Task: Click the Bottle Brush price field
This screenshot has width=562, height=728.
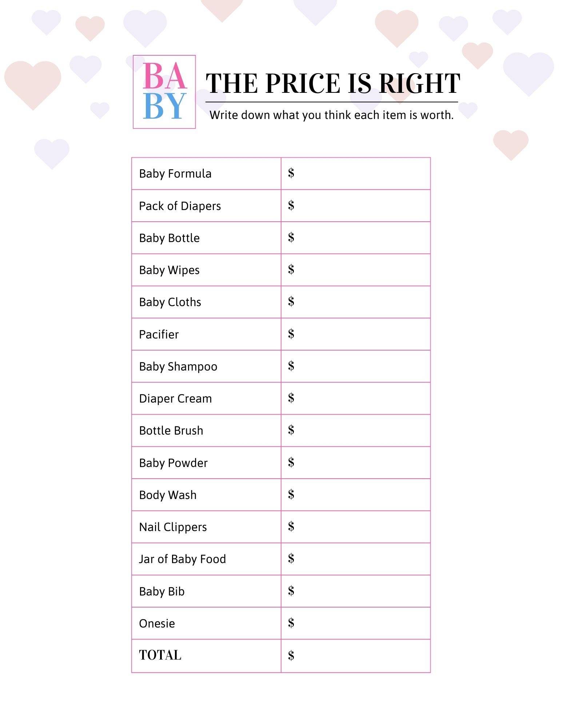Action: tap(356, 431)
